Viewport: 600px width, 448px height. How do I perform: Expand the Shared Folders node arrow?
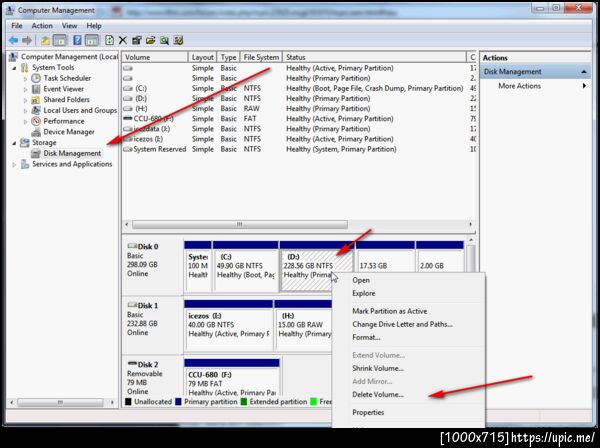tap(25, 100)
